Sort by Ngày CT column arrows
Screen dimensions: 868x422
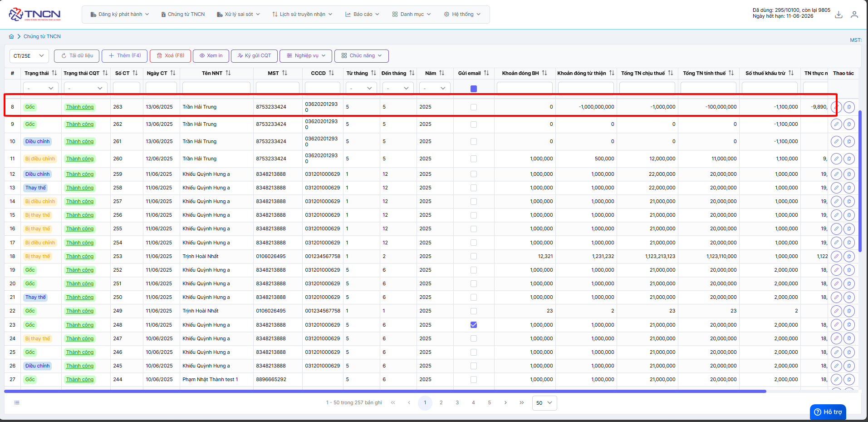(173, 73)
